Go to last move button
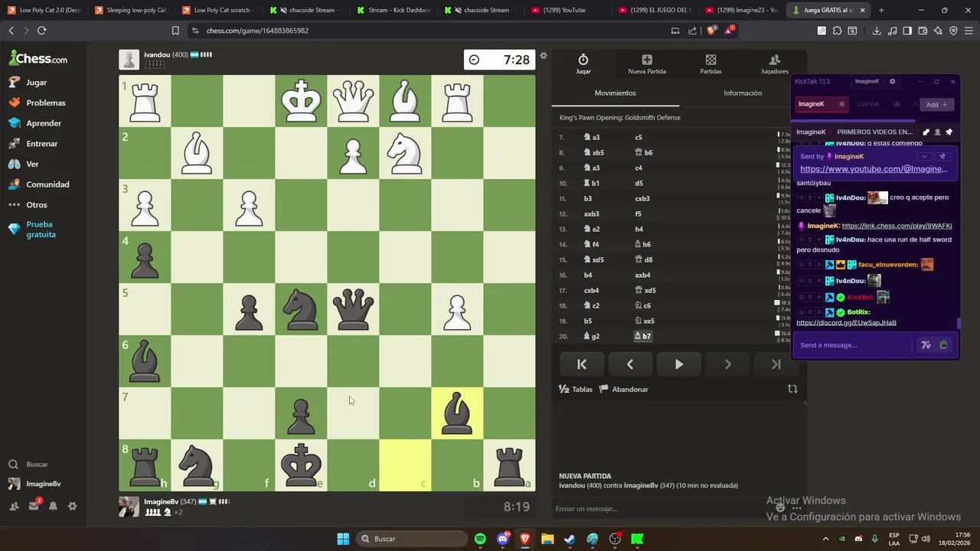The width and height of the screenshot is (980, 551). pos(776,364)
